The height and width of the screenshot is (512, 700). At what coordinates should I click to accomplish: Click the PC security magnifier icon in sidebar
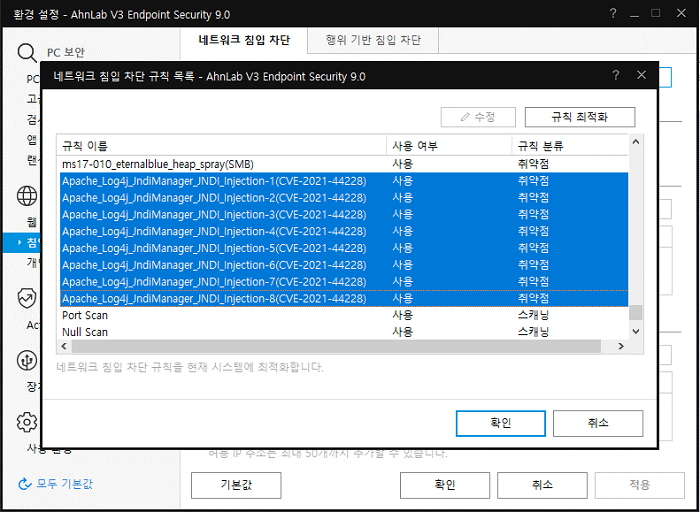27,53
